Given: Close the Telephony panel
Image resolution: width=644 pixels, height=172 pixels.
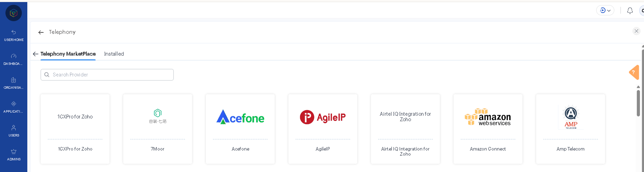Looking at the screenshot, I should (636, 31).
